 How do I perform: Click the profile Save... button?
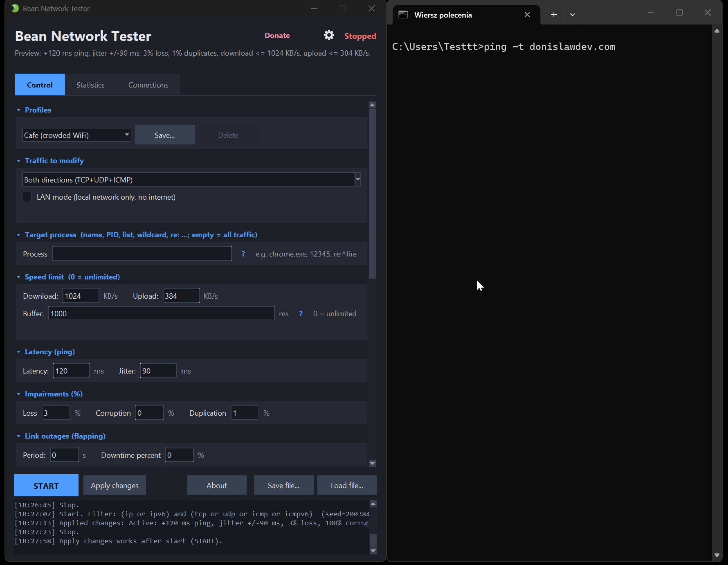165,135
